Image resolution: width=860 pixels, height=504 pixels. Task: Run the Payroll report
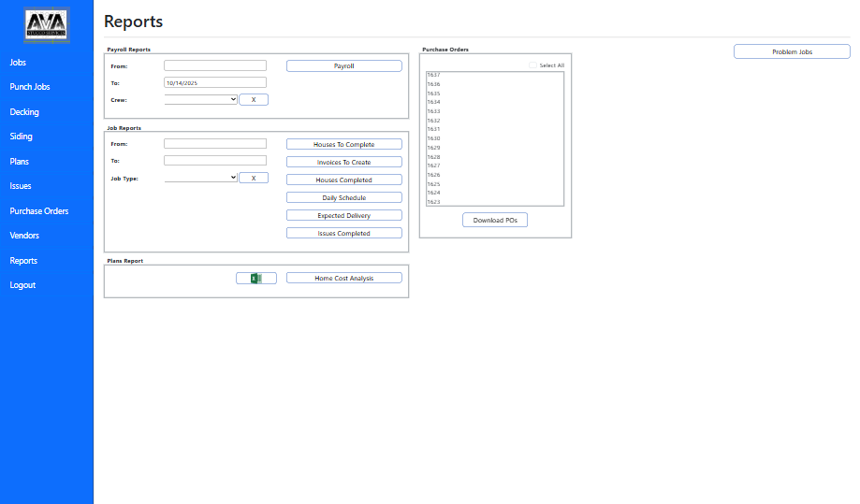tap(343, 66)
